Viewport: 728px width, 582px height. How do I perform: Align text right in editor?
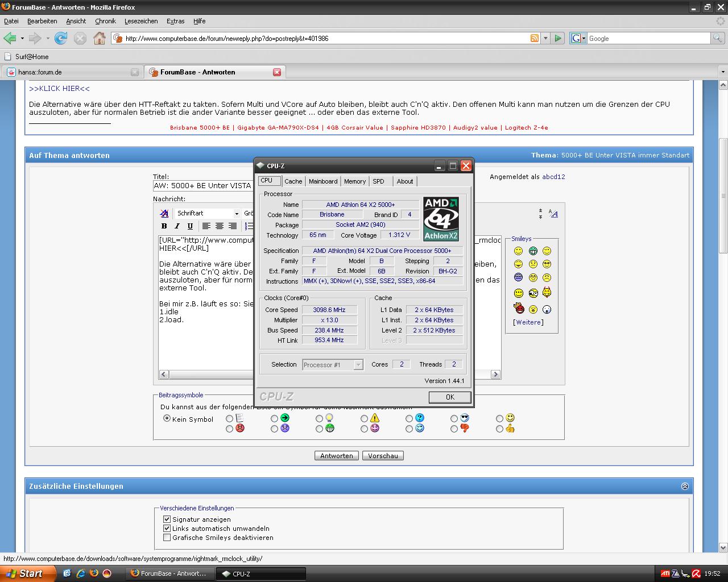[233, 226]
